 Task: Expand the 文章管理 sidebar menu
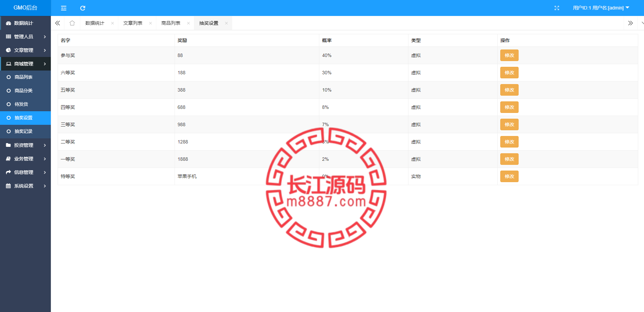25,50
